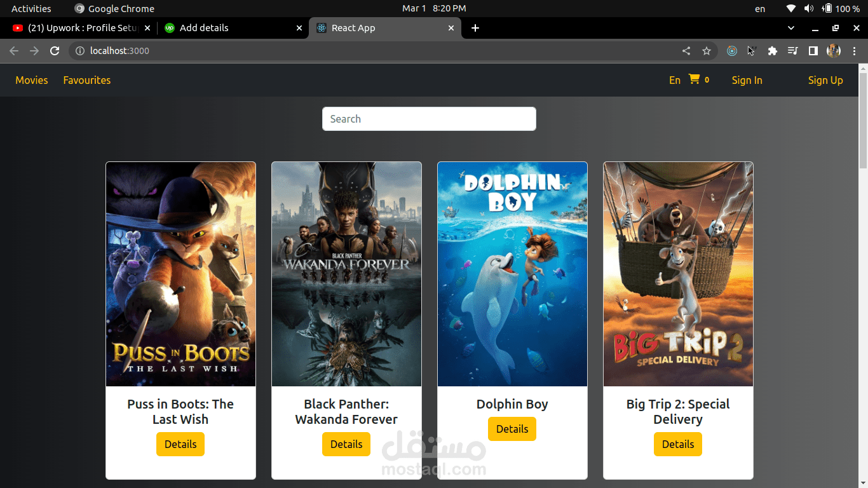Open the Mar 1 clock menu

click(434, 8)
